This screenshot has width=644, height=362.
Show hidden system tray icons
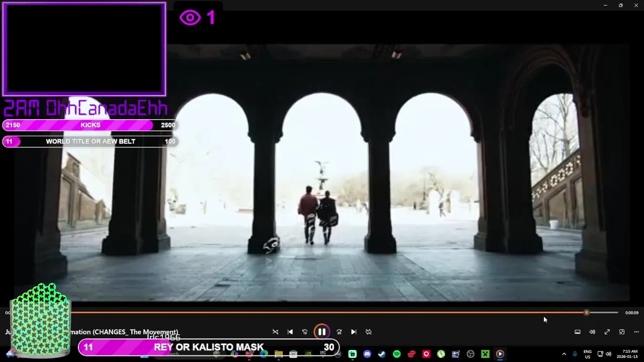pyautogui.click(x=563, y=354)
